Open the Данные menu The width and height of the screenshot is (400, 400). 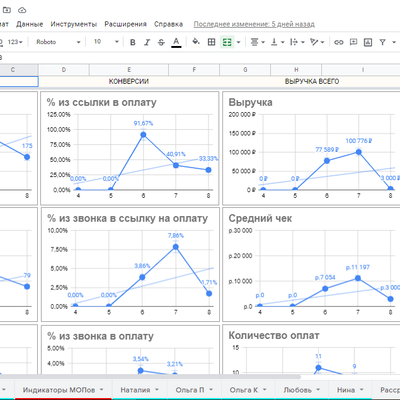(30, 24)
